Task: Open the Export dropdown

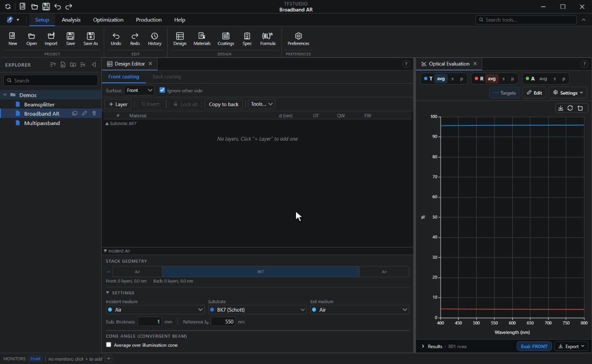Action: point(571,346)
